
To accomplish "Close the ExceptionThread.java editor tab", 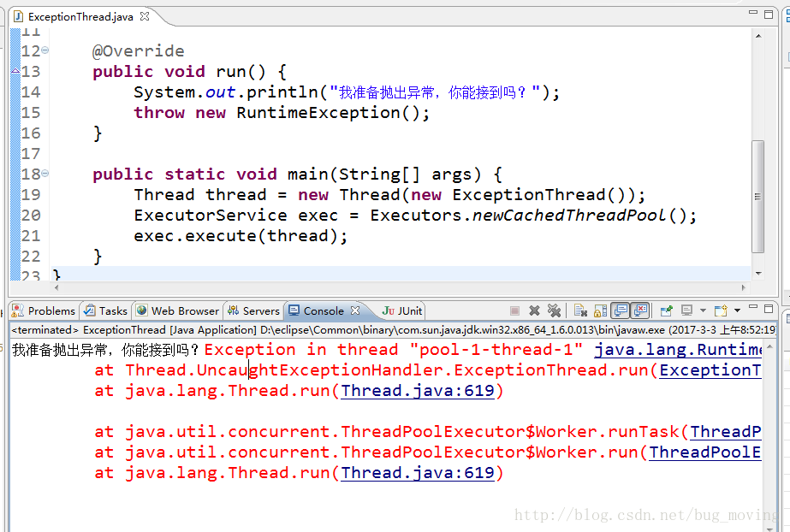I will pyautogui.click(x=145, y=16).
